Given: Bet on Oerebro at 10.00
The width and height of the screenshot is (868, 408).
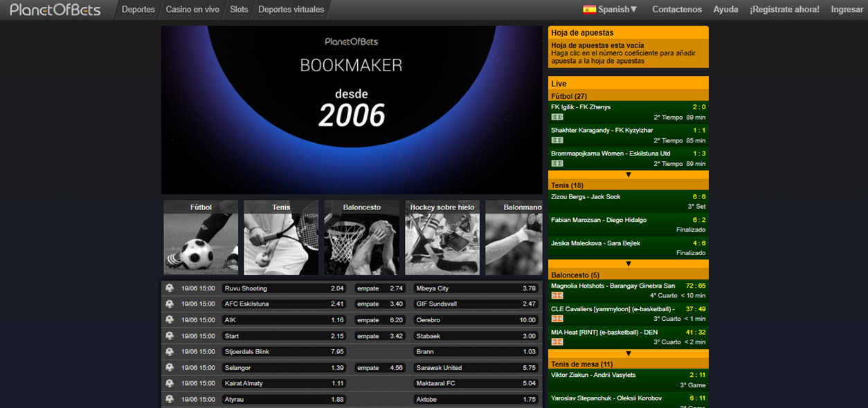Looking at the screenshot, I should coord(476,320).
